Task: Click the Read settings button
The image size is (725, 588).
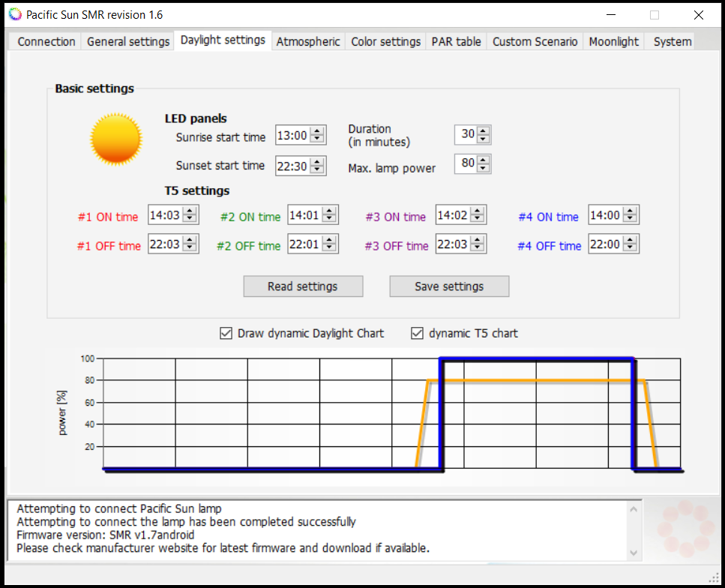Action: (303, 286)
